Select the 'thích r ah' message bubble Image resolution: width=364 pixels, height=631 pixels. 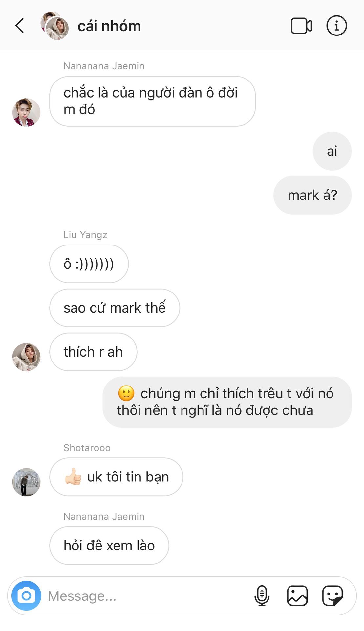pos(93,352)
